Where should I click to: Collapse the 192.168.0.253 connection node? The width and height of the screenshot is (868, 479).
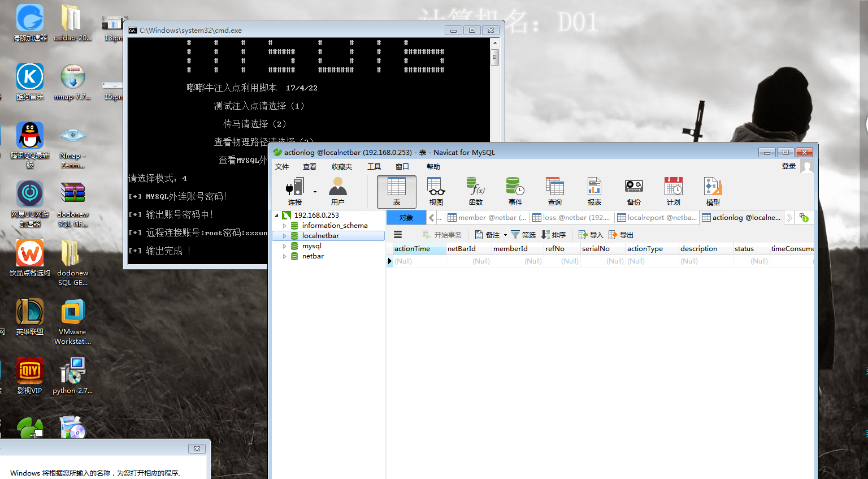coord(276,215)
